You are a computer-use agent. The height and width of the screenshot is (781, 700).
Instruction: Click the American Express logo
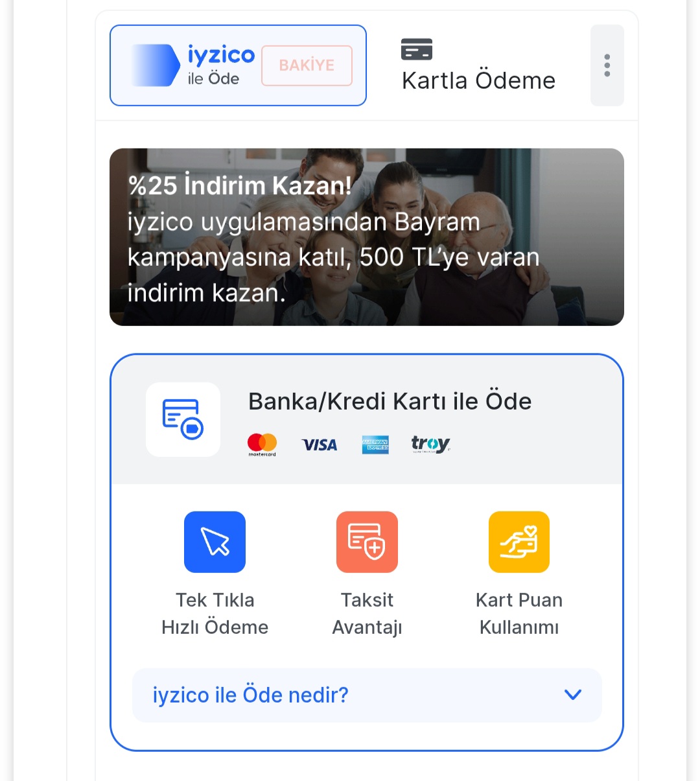375,445
